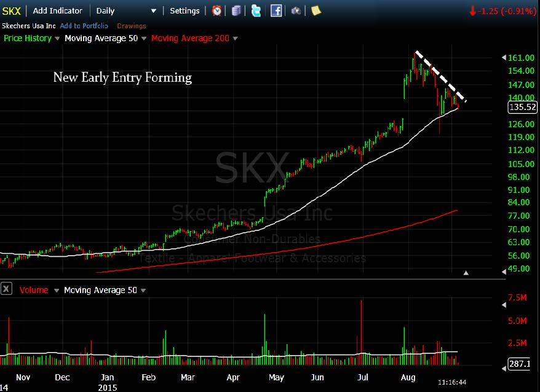
Task: Click the price scale arrow near 49.00
Action: coord(504,272)
